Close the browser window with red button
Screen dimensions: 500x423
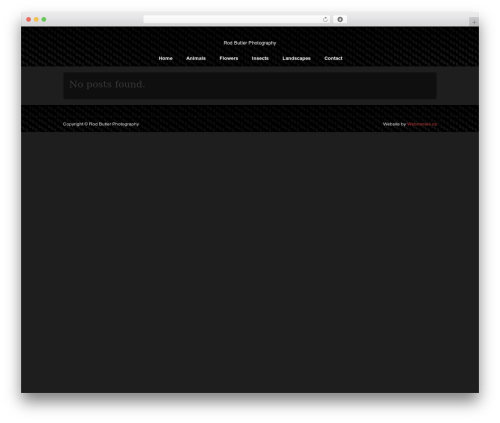pyautogui.click(x=29, y=19)
